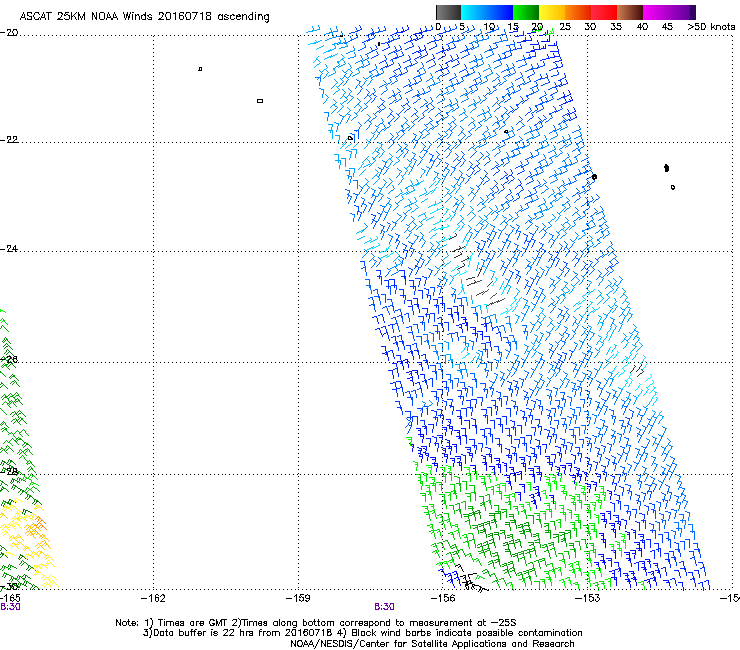740x650 pixels.
Task: Click the "-22" latitude axis label
Action: coord(9,140)
